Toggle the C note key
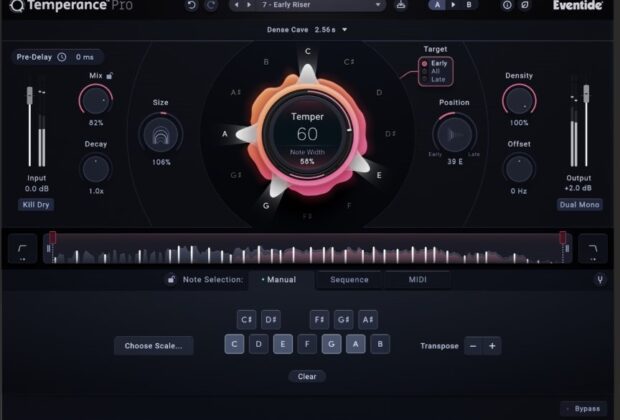The height and width of the screenshot is (420, 620). [x=234, y=344]
